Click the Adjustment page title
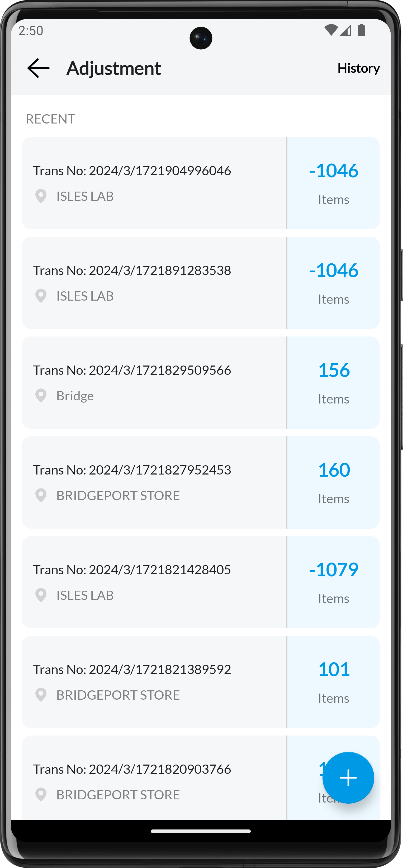The height and width of the screenshot is (868, 403). pyautogui.click(x=113, y=69)
